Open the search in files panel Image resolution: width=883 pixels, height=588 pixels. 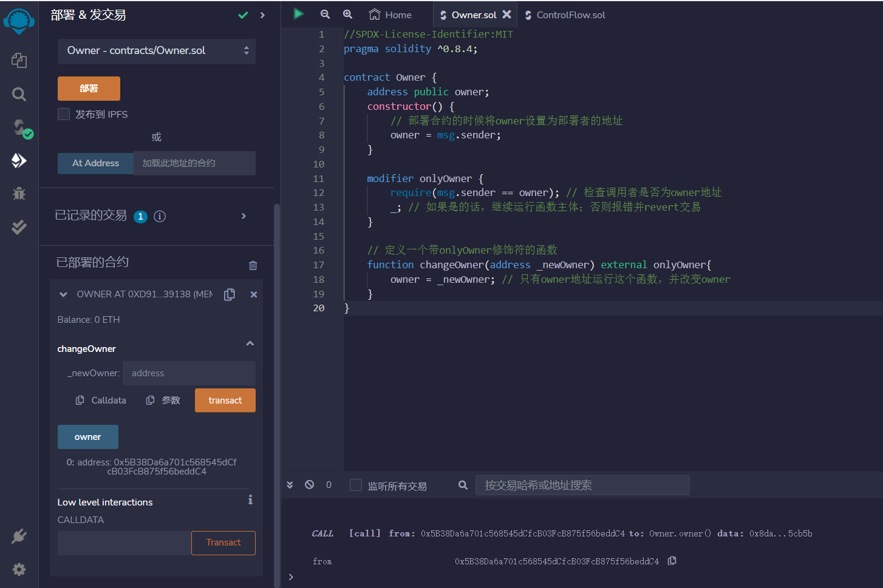(19, 94)
